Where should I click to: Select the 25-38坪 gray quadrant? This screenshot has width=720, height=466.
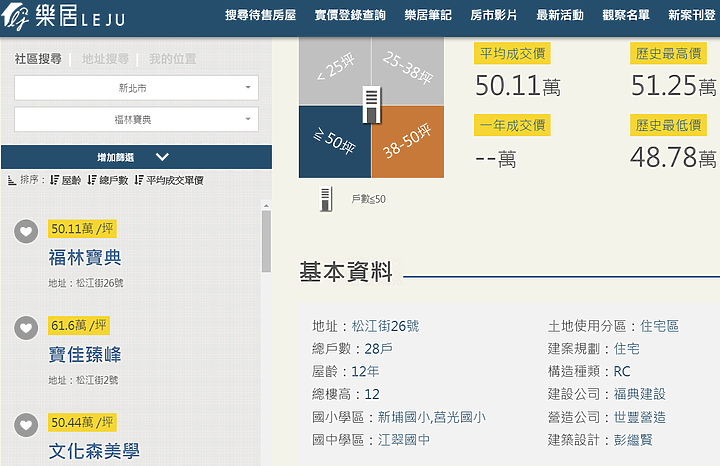[x=408, y=71]
